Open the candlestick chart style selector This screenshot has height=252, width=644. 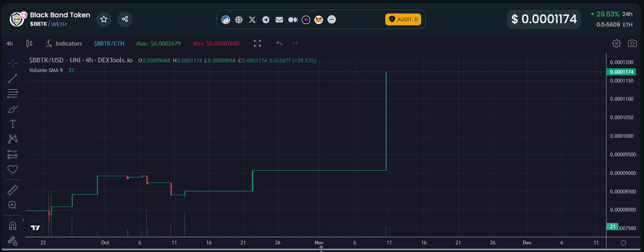coord(29,43)
